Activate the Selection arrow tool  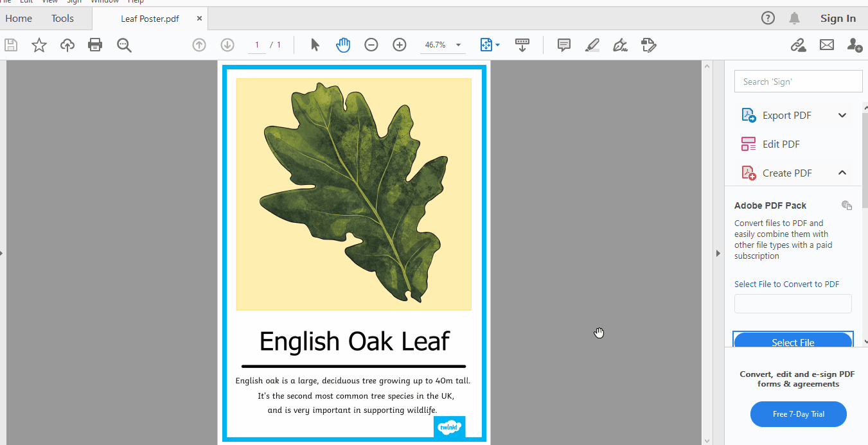pos(315,45)
